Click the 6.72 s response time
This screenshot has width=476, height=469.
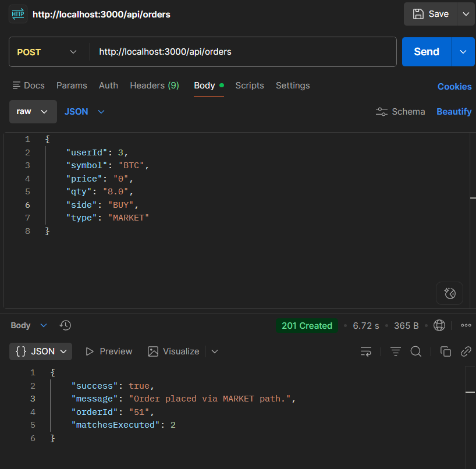click(x=366, y=326)
